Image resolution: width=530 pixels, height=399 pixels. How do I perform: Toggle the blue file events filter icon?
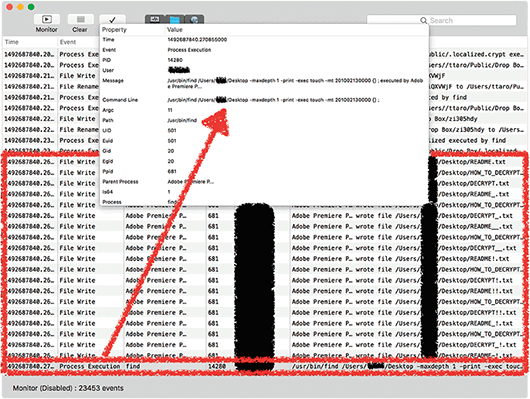(174, 20)
